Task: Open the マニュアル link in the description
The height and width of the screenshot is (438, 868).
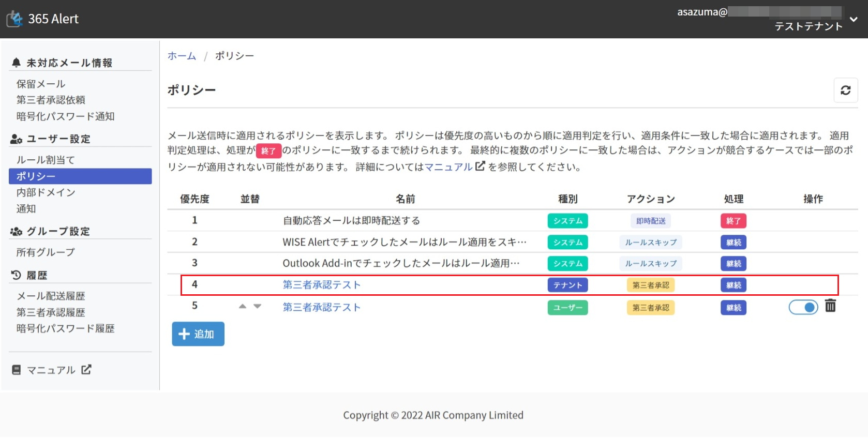Action: [448, 167]
